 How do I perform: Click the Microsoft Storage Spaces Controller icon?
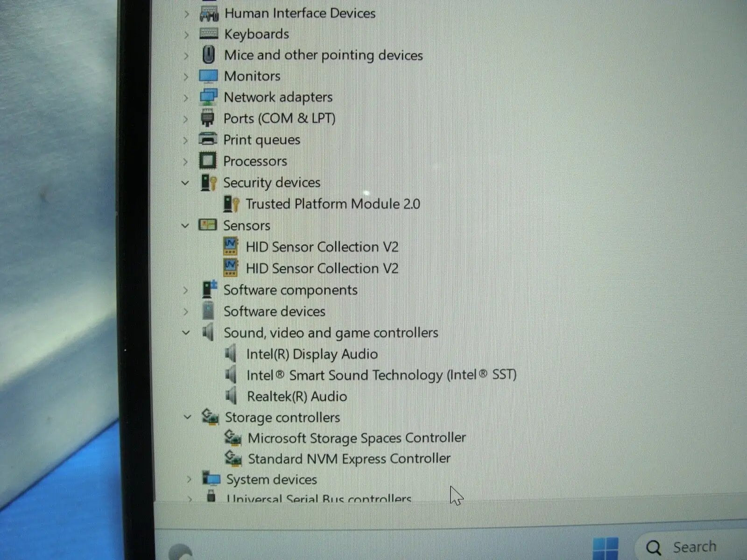point(233,438)
